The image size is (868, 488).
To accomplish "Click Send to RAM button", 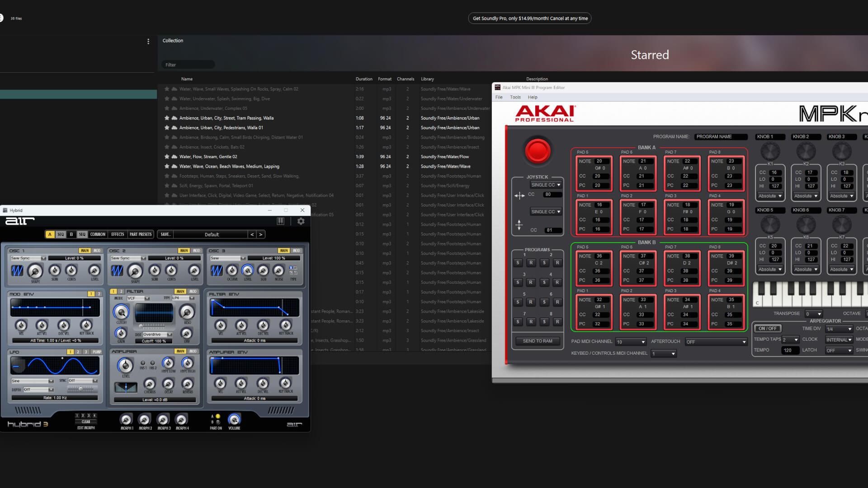I will [538, 341].
